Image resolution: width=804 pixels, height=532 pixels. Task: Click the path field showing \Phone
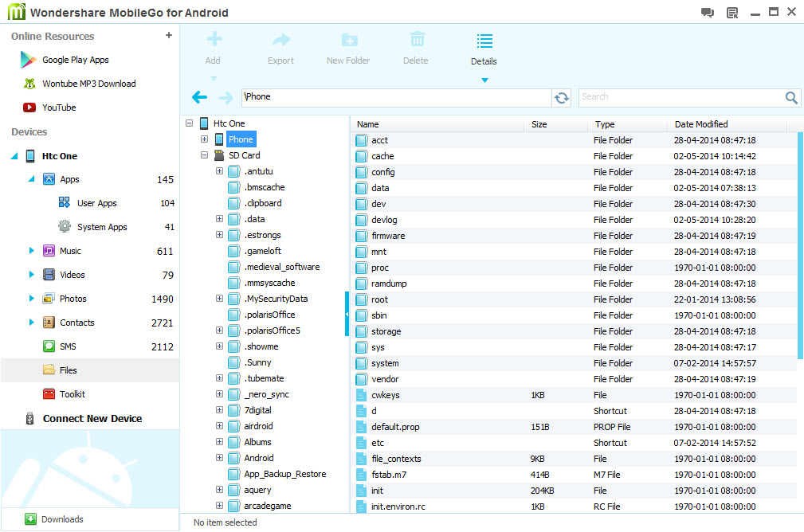pos(396,97)
